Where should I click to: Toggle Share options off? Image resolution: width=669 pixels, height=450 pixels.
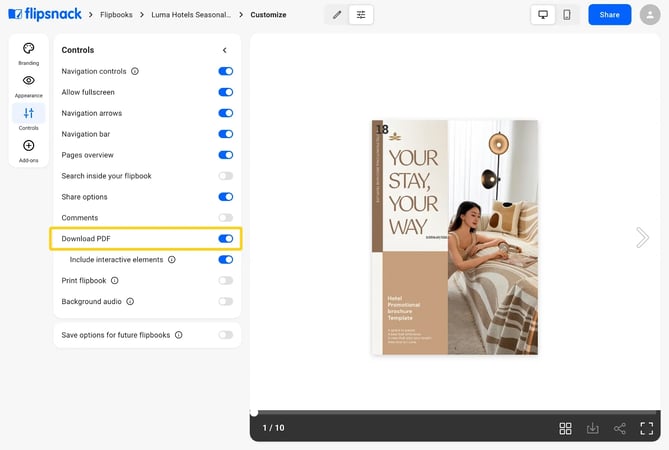pyautogui.click(x=226, y=197)
